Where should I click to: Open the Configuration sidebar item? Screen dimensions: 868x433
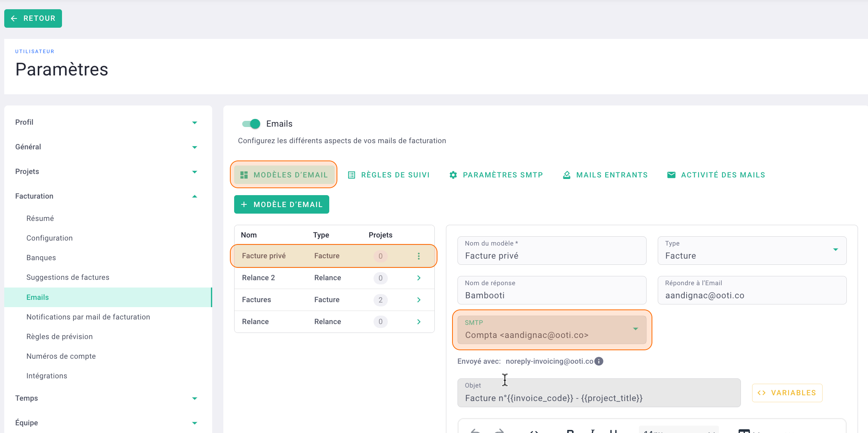(x=49, y=238)
